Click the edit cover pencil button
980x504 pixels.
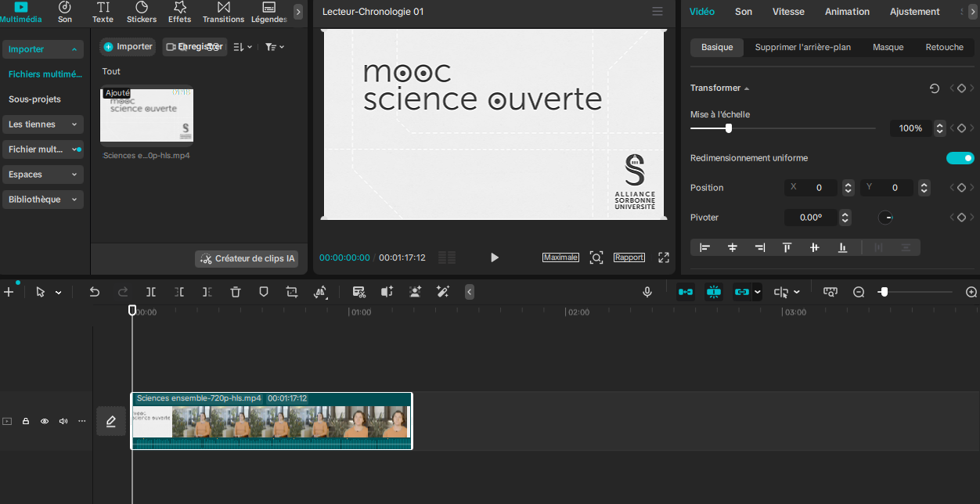tap(111, 421)
